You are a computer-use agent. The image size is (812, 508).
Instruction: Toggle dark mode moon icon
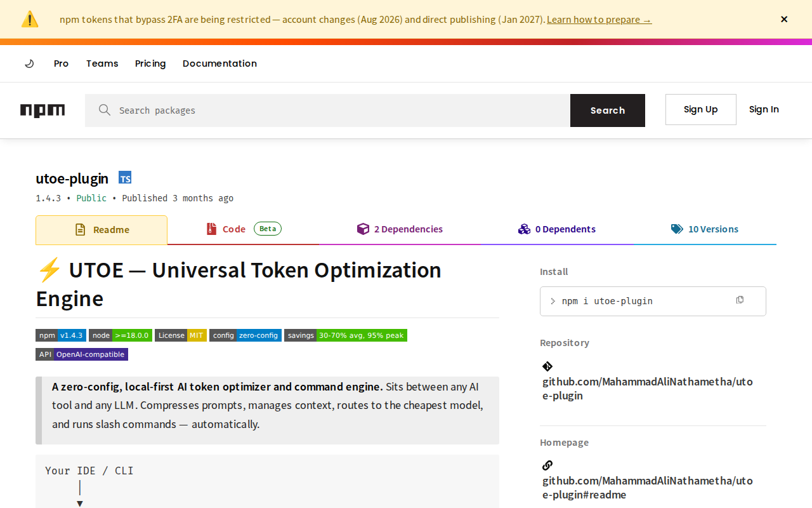coord(29,63)
